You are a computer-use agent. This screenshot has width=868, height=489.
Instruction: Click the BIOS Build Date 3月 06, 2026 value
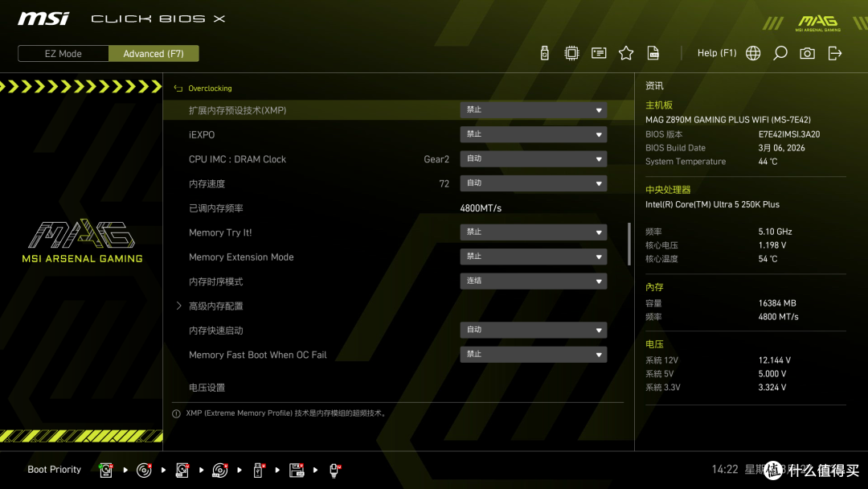[x=782, y=148]
